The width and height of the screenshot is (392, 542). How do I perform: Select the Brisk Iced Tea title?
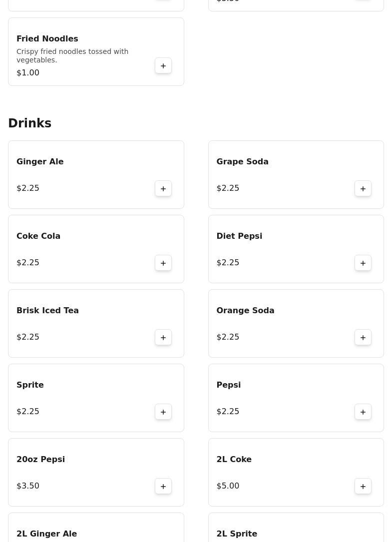tap(48, 310)
